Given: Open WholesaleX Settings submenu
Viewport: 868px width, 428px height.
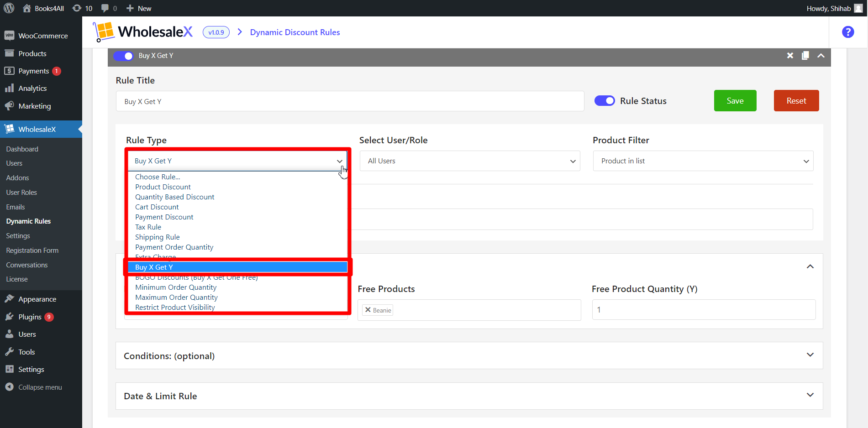Looking at the screenshot, I should click(18, 235).
